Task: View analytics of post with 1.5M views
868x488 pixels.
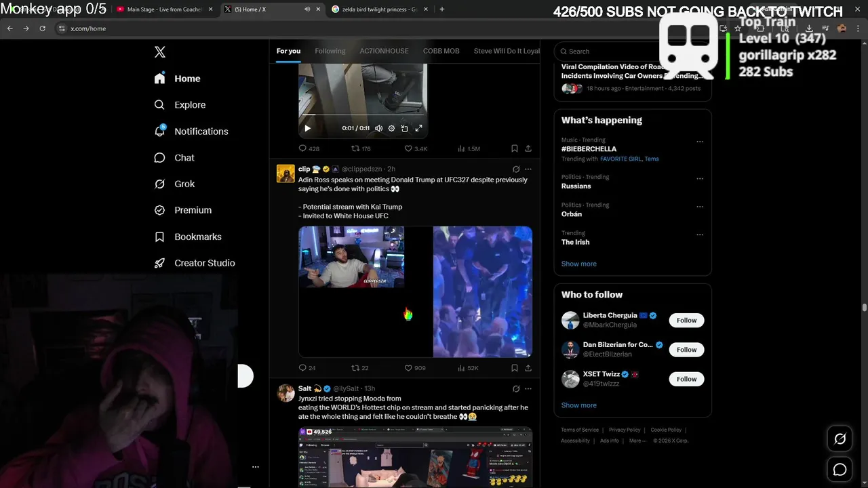Action: click(x=469, y=148)
